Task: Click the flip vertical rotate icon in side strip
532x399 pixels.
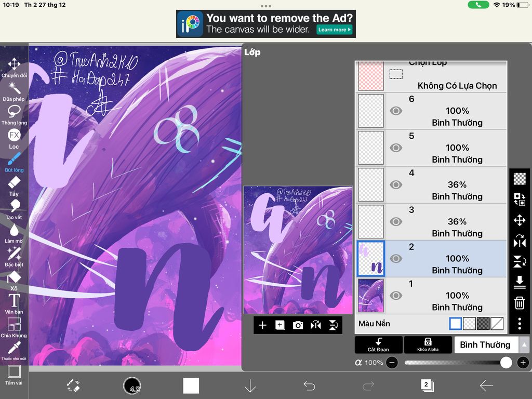Action: click(520, 262)
